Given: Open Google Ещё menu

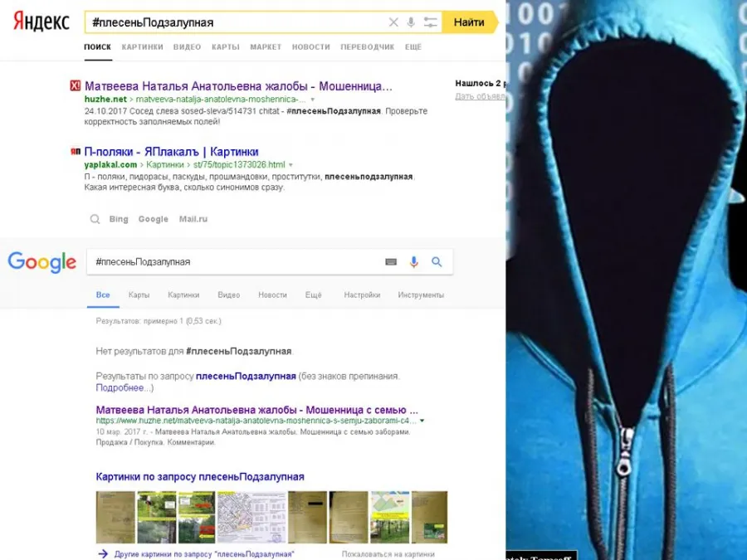Looking at the screenshot, I should (314, 295).
